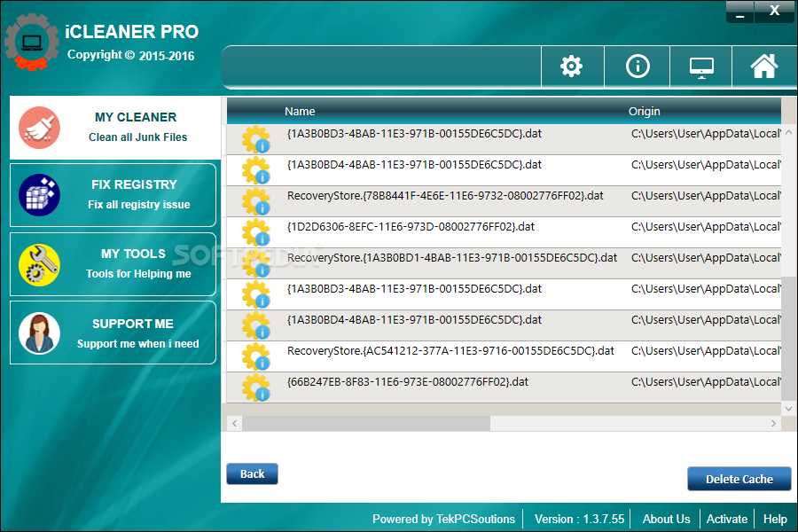Viewport: 798px width, 532px height.
Task: Click the broom icon in My Cleaner
Action: click(39, 128)
